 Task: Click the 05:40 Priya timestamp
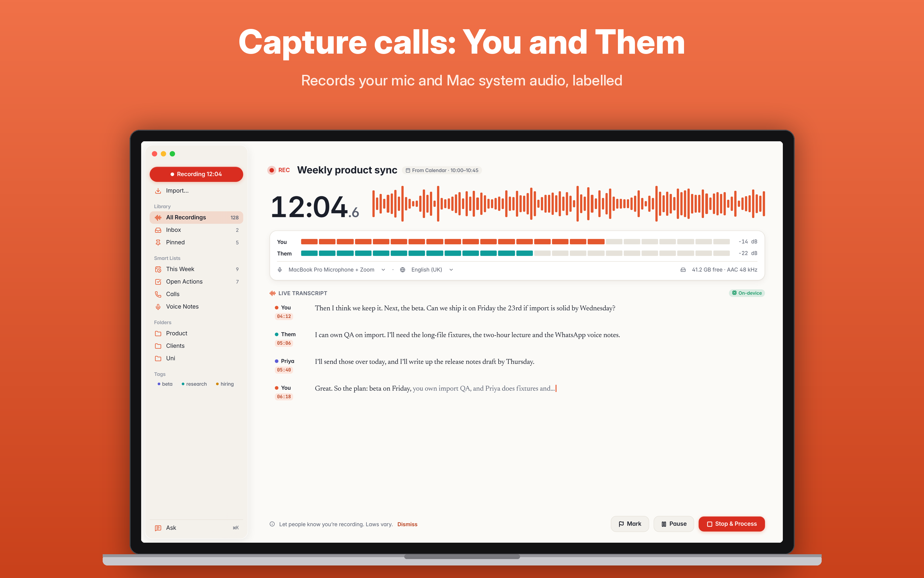coord(284,370)
